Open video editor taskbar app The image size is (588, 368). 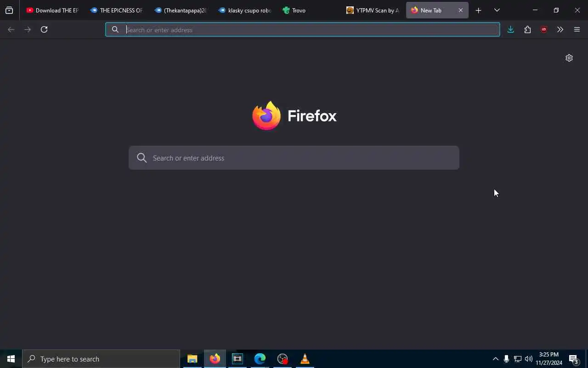point(237,359)
